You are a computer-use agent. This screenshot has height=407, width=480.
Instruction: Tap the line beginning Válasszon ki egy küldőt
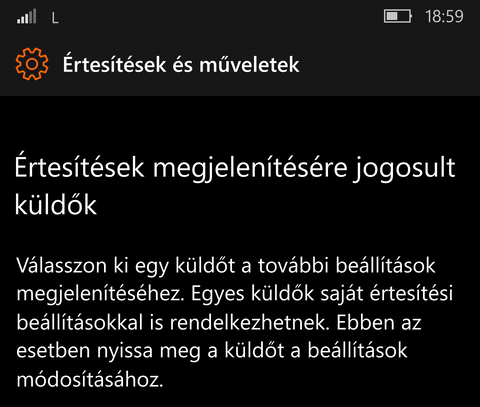click(x=226, y=266)
